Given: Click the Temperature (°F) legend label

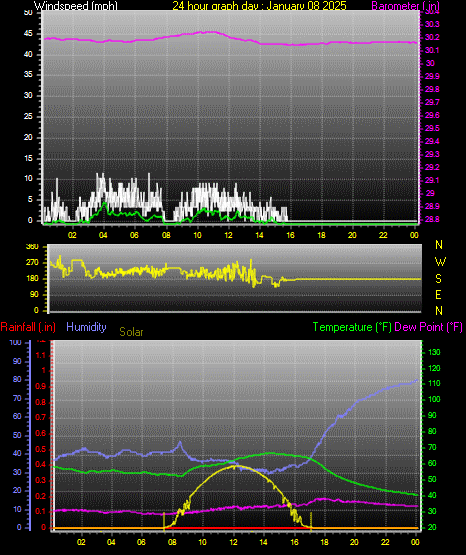Looking at the screenshot, I should tap(352, 327).
